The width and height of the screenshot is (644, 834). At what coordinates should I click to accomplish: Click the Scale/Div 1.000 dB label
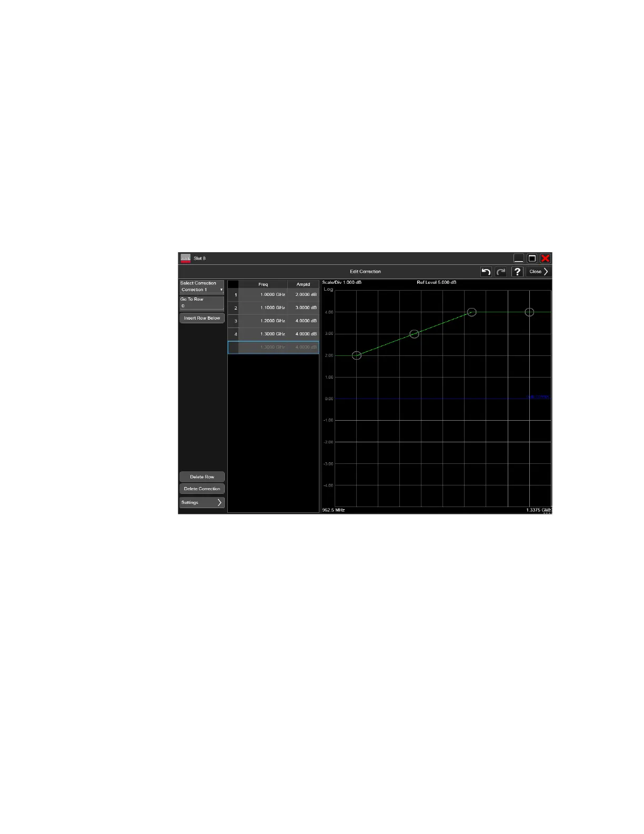pos(342,283)
